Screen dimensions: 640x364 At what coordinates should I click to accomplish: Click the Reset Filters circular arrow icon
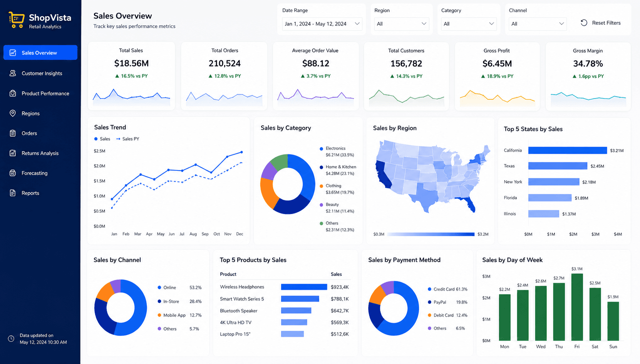[x=584, y=23]
